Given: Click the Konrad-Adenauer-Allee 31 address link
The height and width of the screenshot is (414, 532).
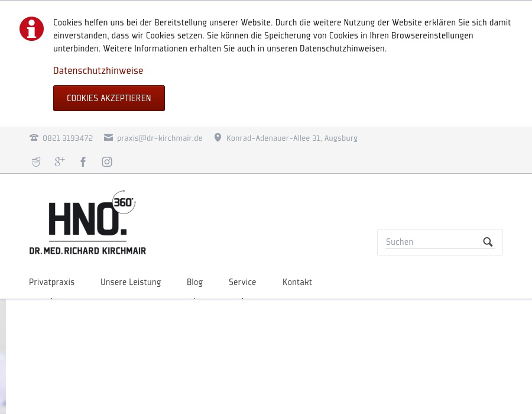Looking at the screenshot, I should pyautogui.click(x=292, y=138).
